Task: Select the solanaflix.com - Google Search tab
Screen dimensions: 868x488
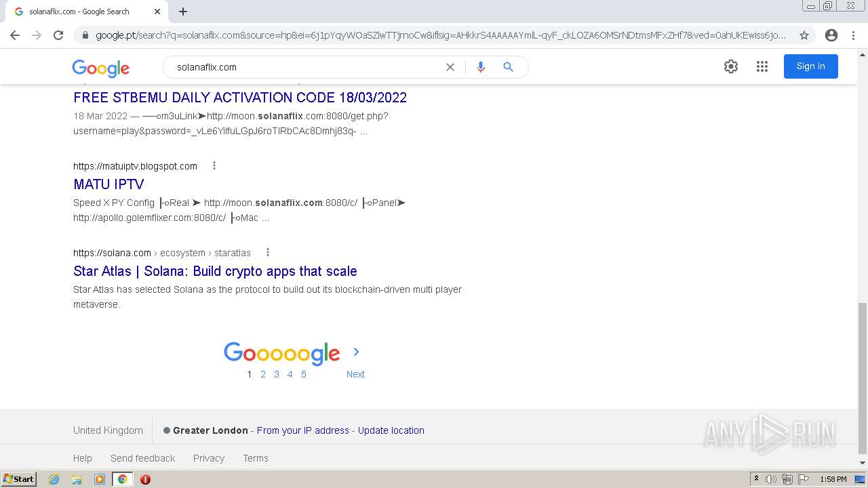Action: pyautogui.click(x=87, y=12)
